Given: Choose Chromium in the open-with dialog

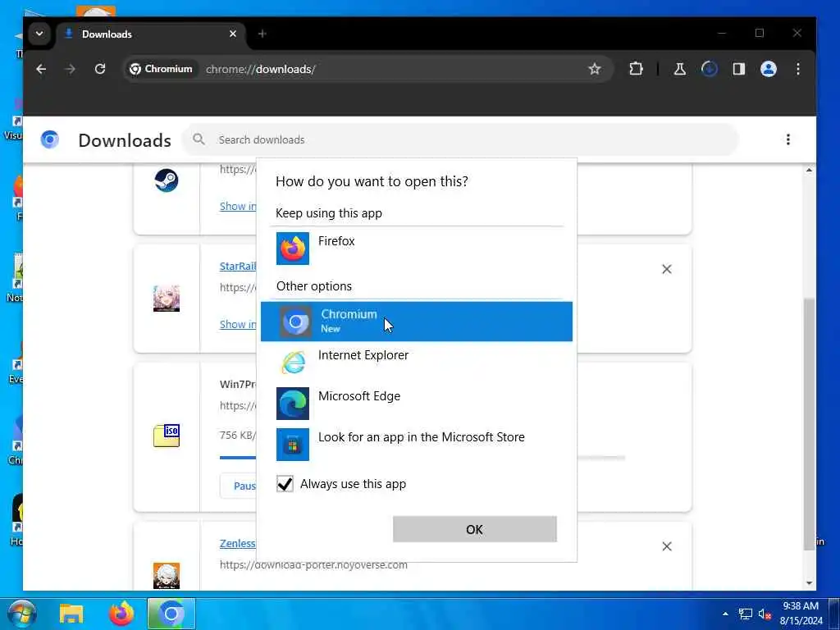Looking at the screenshot, I should (x=417, y=322).
